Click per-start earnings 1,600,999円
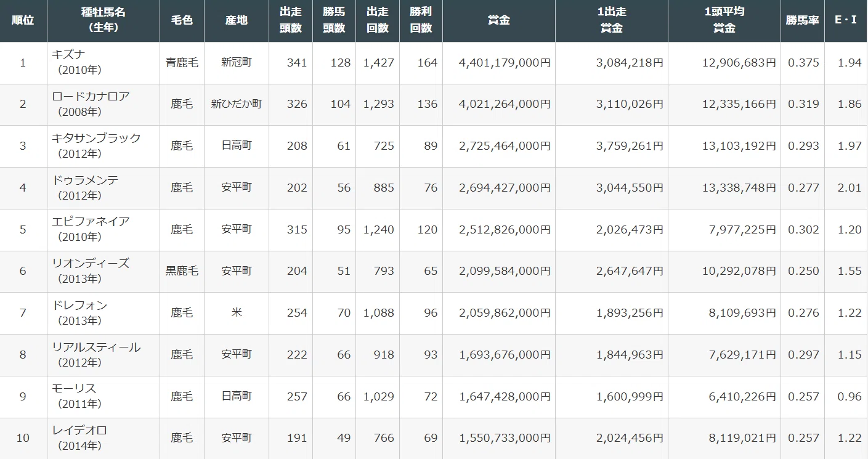This screenshot has height=459, width=868. coord(630,397)
